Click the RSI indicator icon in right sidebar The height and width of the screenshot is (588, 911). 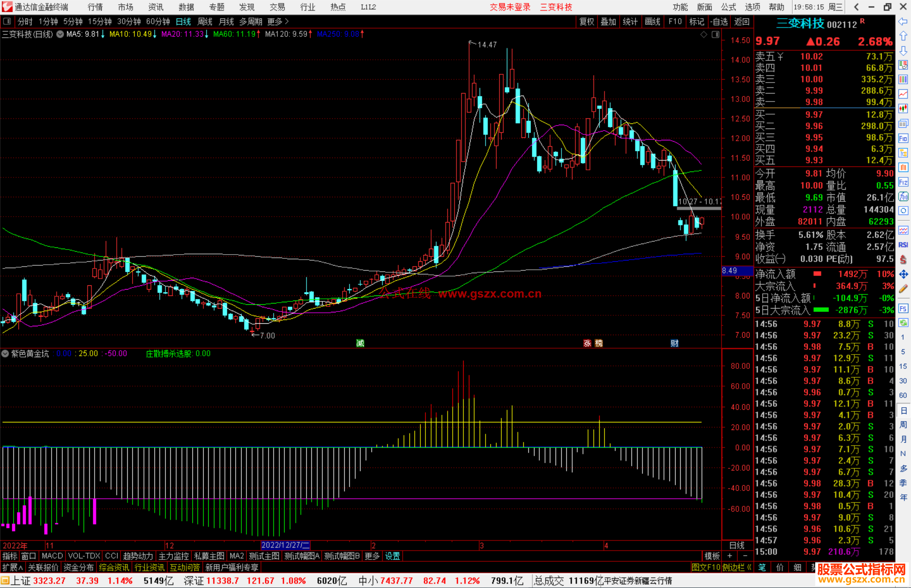pyautogui.click(x=903, y=245)
